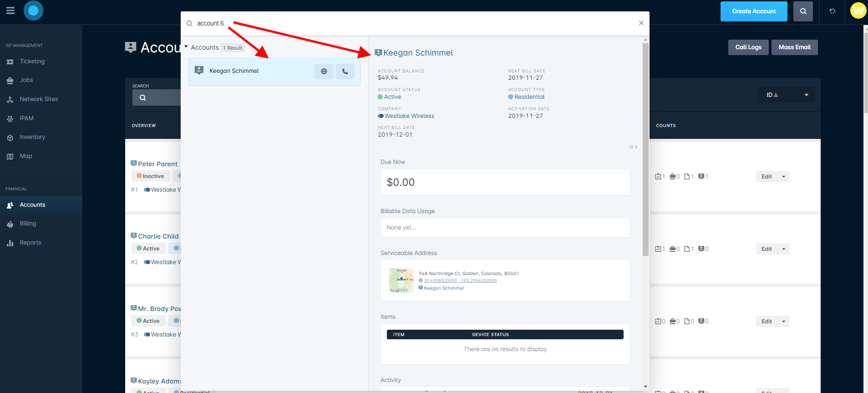Click the Active status tag on Charlie Child
The width and height of the screenshot is (868, 393).
[148, 249]
